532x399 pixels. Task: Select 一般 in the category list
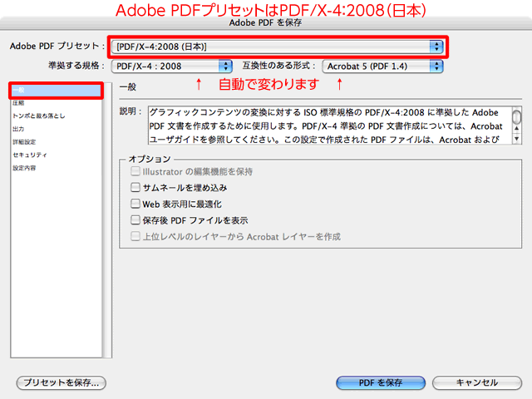[x=57, y=91]
